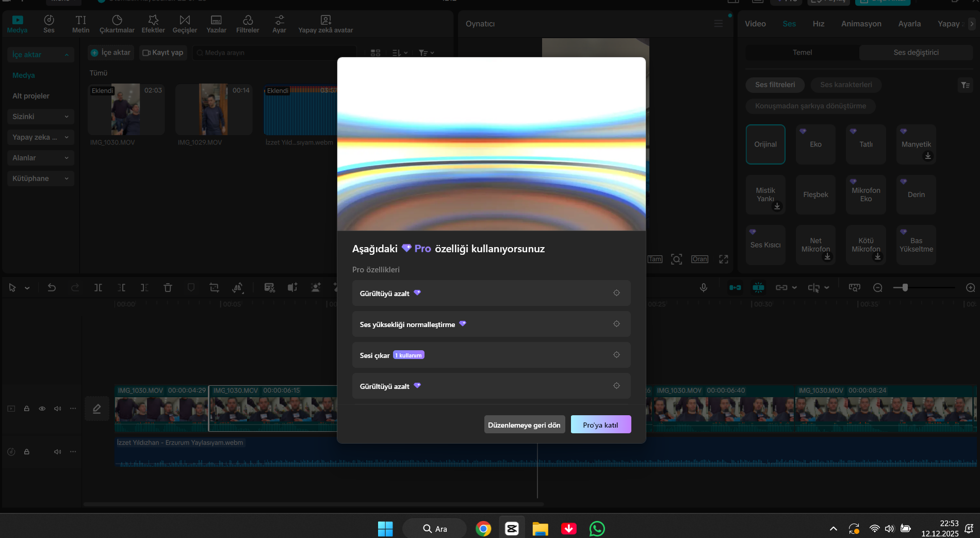Open the Efektler panel
This screenshot has width=980, height=538.
(x=153, y=24)
